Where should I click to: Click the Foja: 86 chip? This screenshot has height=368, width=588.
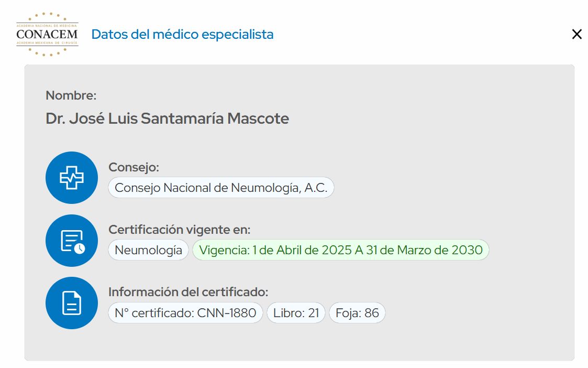[357, 313]
